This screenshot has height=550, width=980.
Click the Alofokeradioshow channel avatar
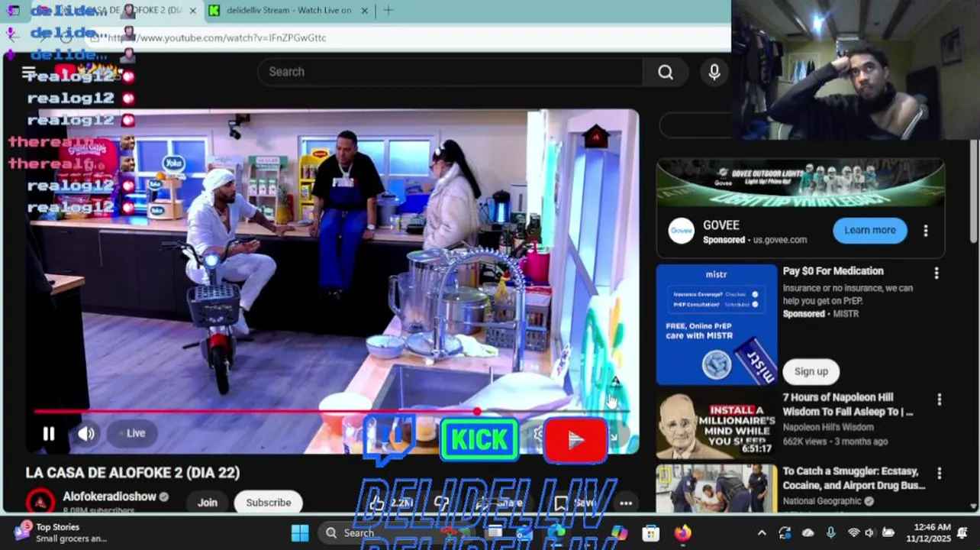pos(40,502)
